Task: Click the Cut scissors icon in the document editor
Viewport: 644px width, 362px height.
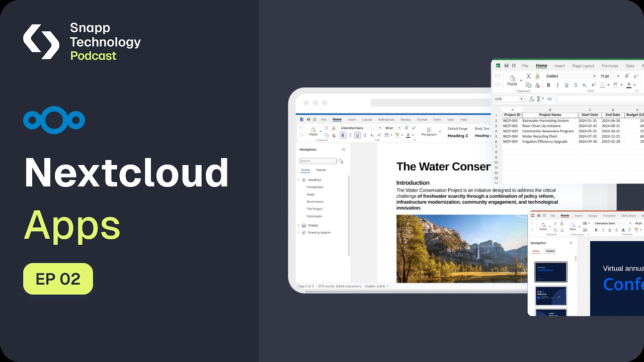Action: pos(326,128)
